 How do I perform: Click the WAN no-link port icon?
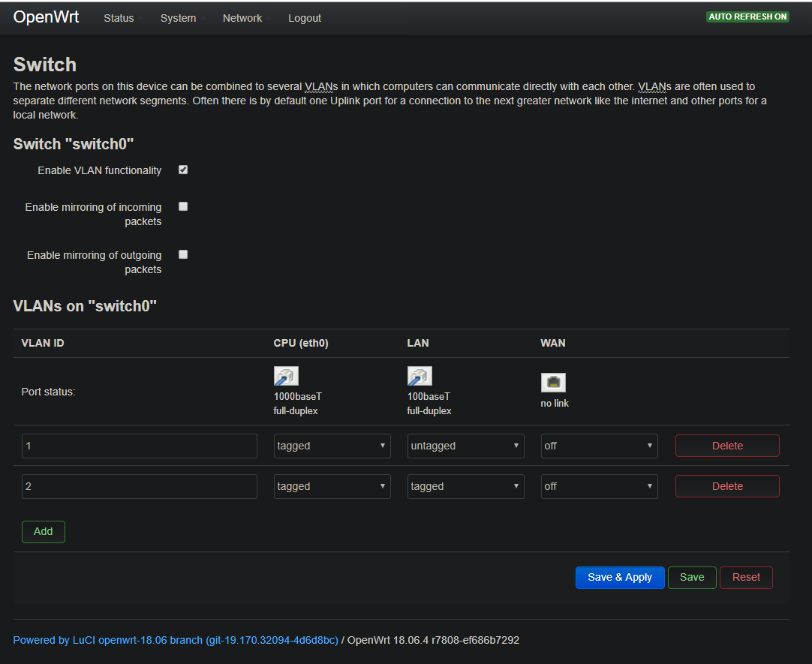[553, 383]
